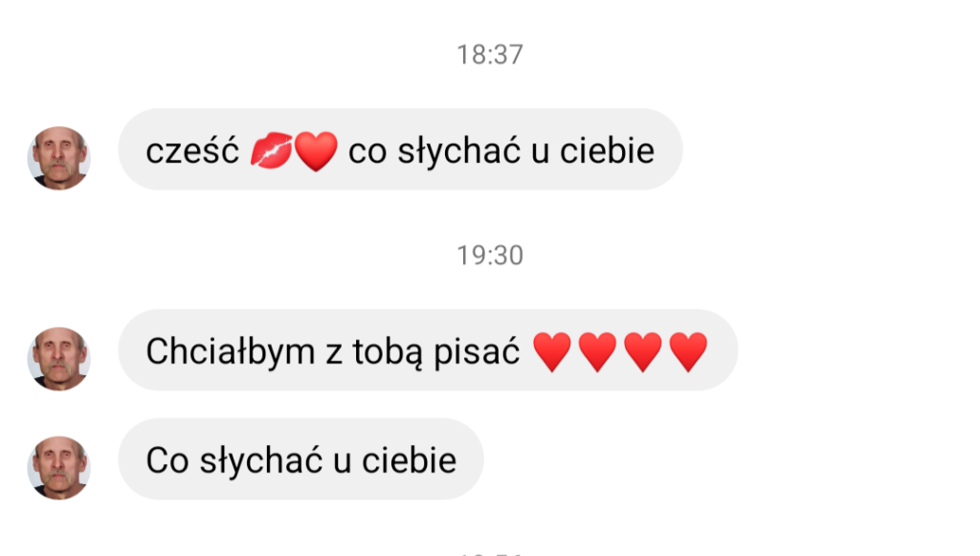Click the 19:30 timestamp
This screenshot has width=980, height=556.
(x=489, y=256)
